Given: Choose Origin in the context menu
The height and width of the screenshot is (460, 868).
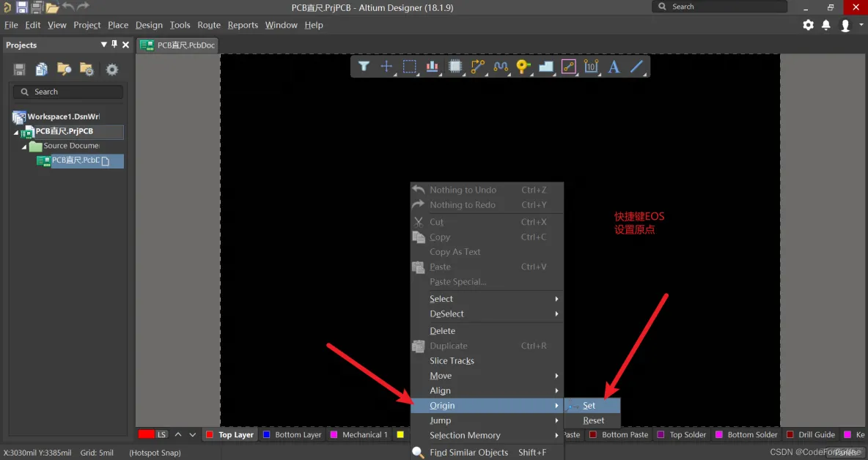Looking at the screenshot, I should (487, 405).
